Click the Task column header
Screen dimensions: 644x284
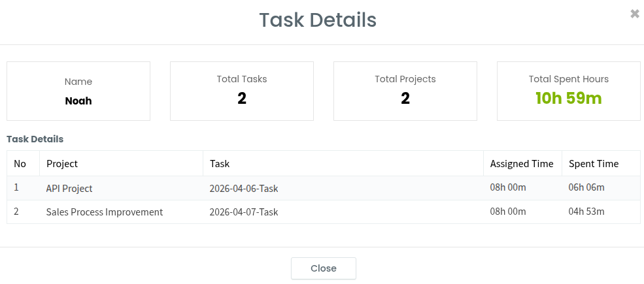pos(220,164)
